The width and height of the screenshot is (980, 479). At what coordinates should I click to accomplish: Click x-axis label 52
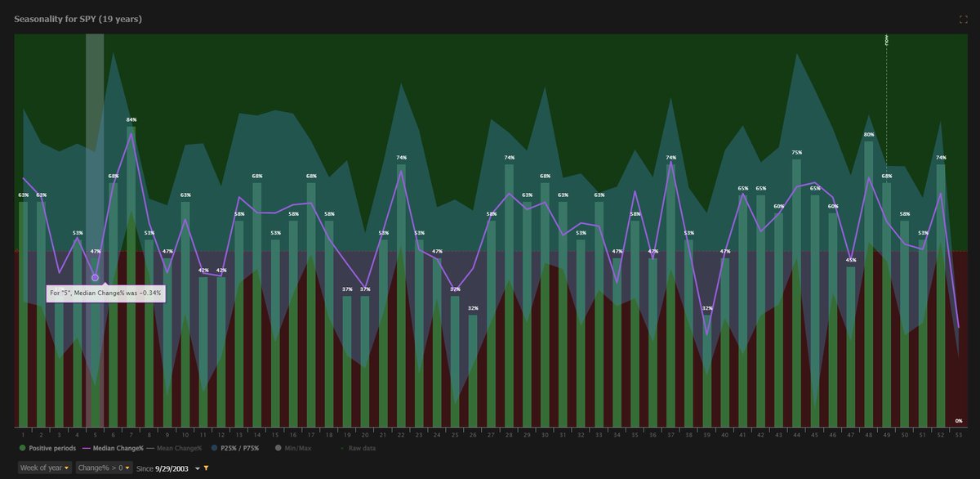(x=941, y=435)
